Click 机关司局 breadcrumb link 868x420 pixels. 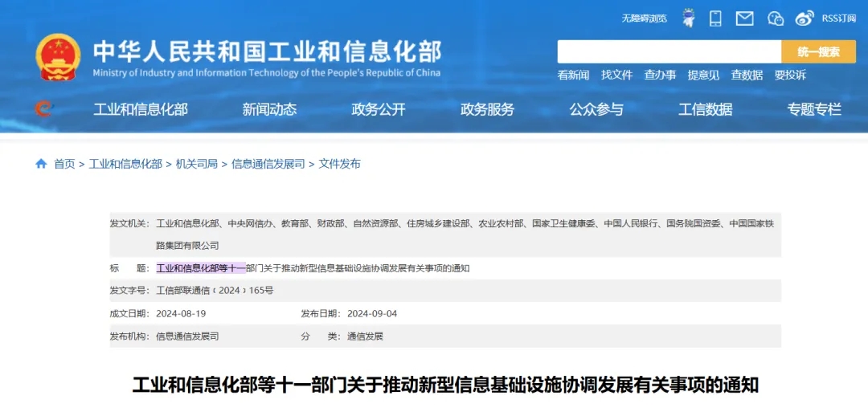click(x=197, y=164)
